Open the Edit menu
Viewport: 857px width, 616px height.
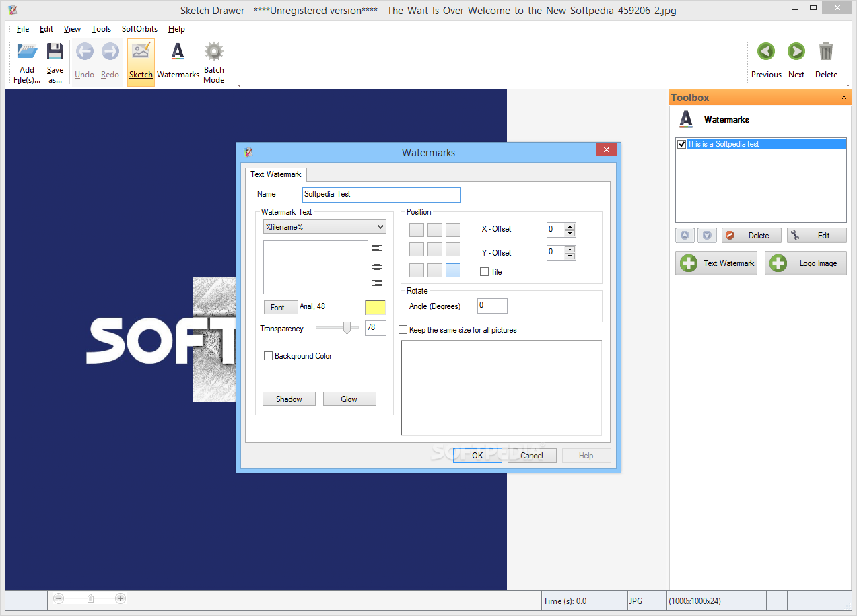pos(46,29)
